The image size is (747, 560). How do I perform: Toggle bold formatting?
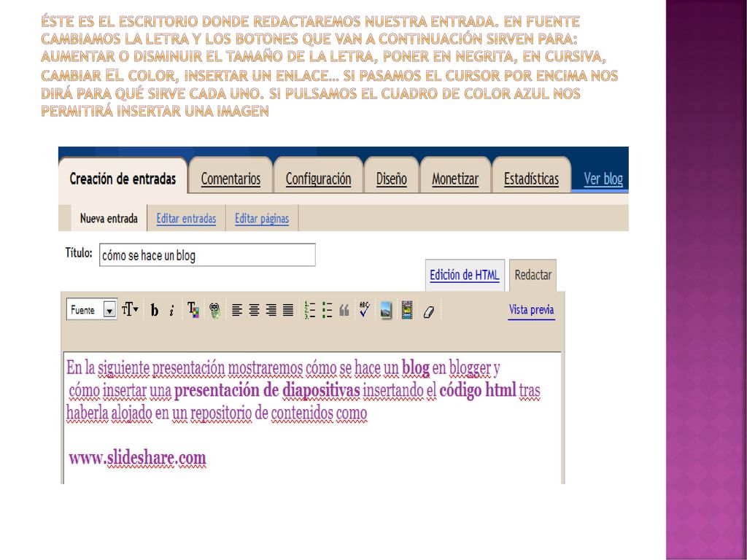click(155, 311)
